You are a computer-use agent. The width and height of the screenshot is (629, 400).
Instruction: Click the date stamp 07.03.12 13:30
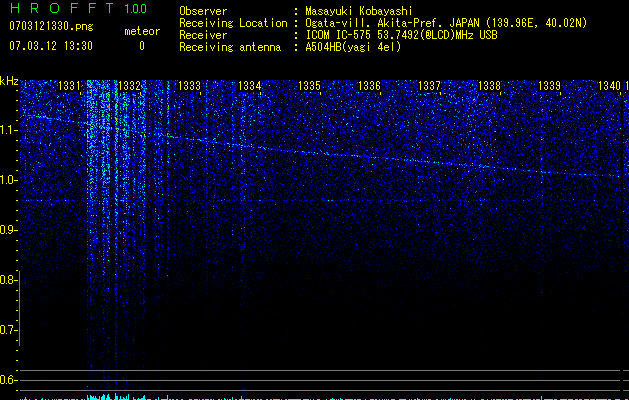(51, 46)
